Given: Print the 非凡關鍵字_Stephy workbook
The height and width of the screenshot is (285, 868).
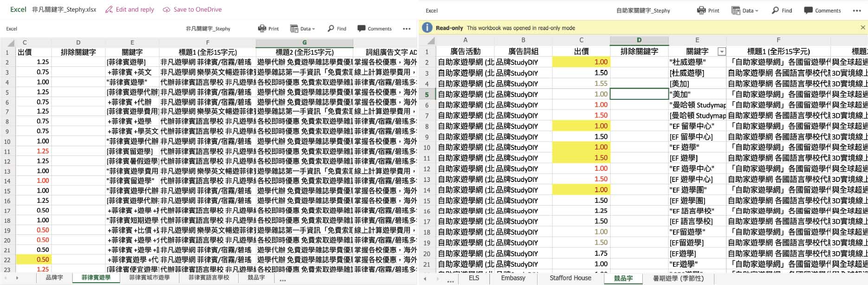Looking at the screenshot, I should click(x=268, y=29).
